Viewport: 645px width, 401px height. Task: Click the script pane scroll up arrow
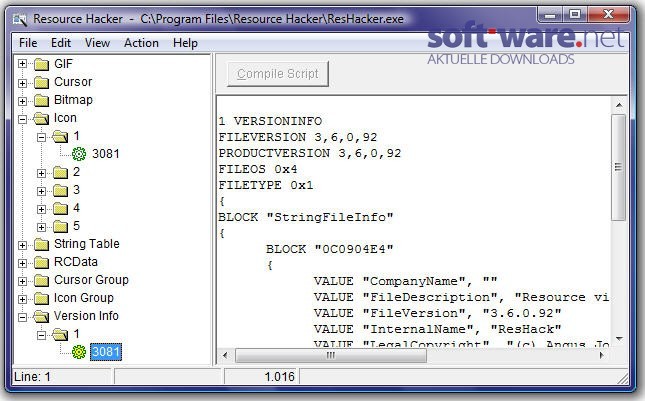pyautogui.click(x=619, y=105)
